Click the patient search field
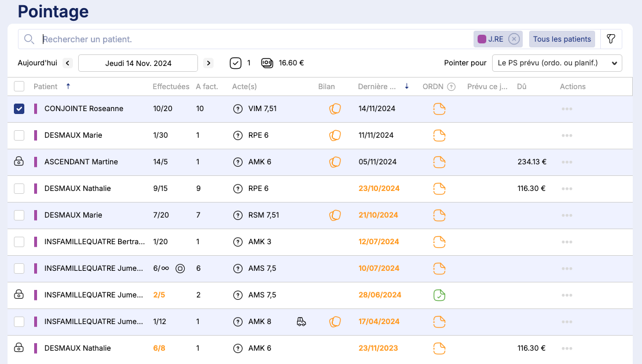This screenshot has width=642, height=364. [x=255, y=39]
